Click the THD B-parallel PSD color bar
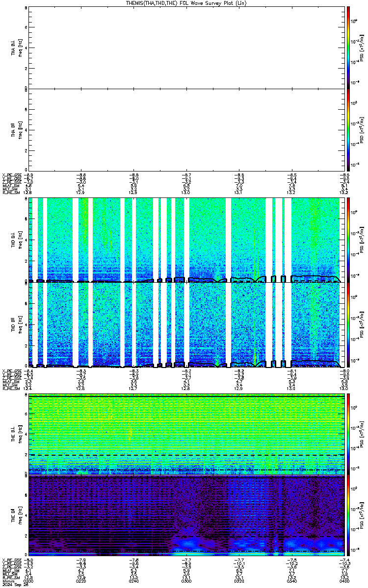The image size is (368, 588). (x=348, y=324)
